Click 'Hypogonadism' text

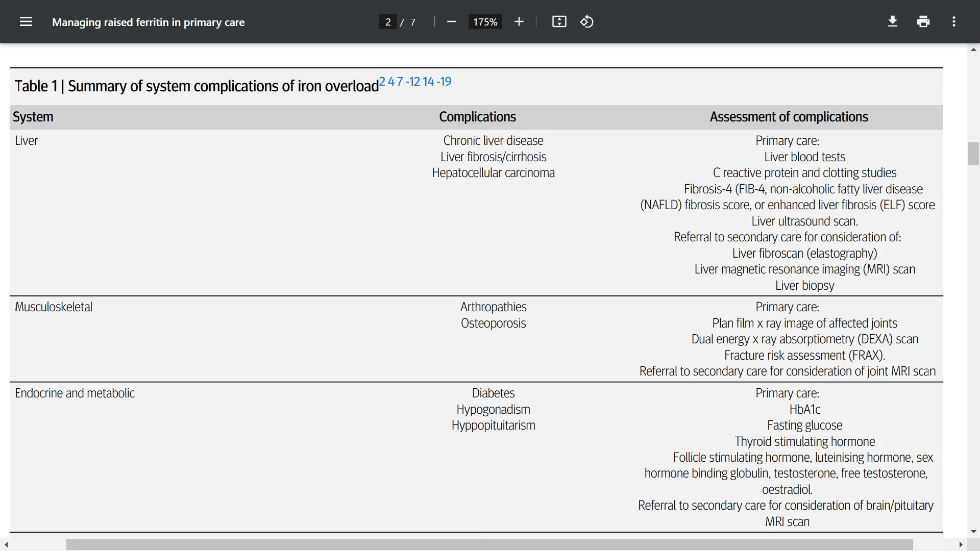click(493, 409)
